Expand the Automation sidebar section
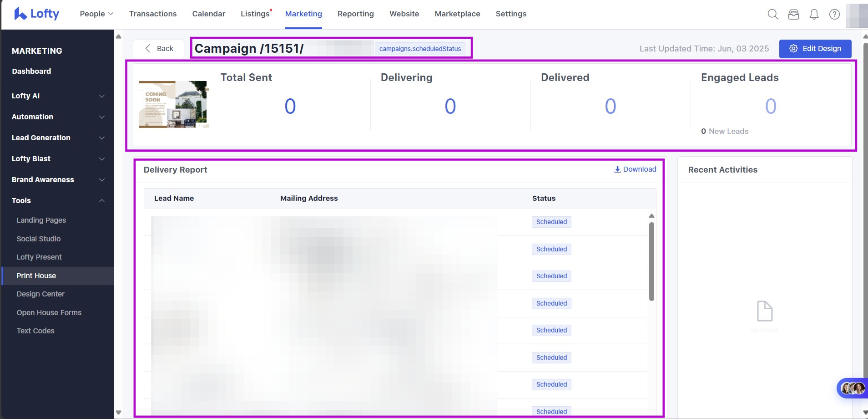 pos(58,117)
